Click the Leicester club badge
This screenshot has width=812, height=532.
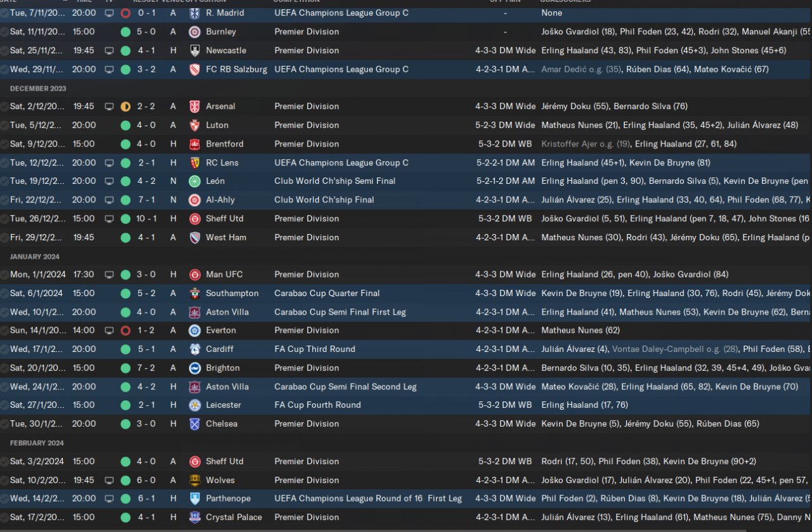(x=195, y=405)
